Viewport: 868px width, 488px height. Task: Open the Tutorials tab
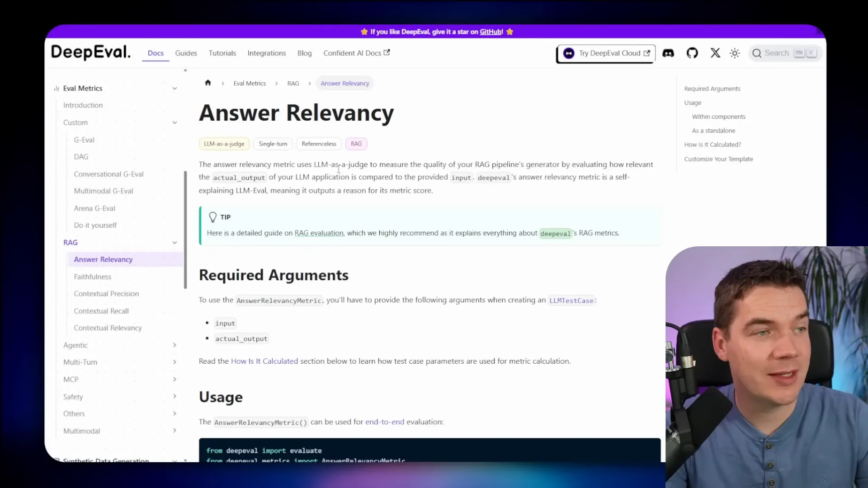(222, 53)
